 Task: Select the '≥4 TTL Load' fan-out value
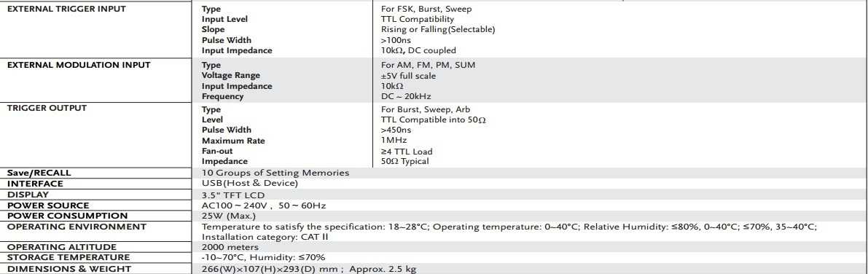coord(407,151)
